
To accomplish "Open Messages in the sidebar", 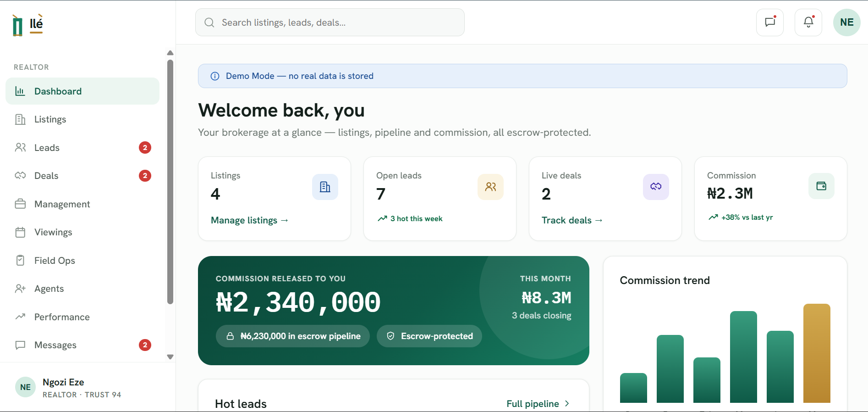I will [82, 345].
